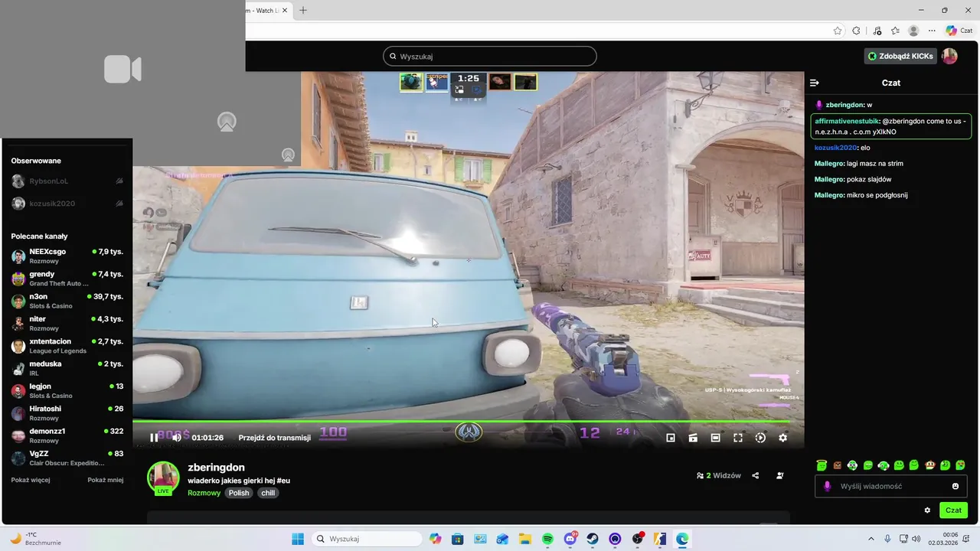Screen dimensions: 980x551
Task: Focus the Kick Wyszukaj search field
Action: pyautogui.click(x=490, y=56)
